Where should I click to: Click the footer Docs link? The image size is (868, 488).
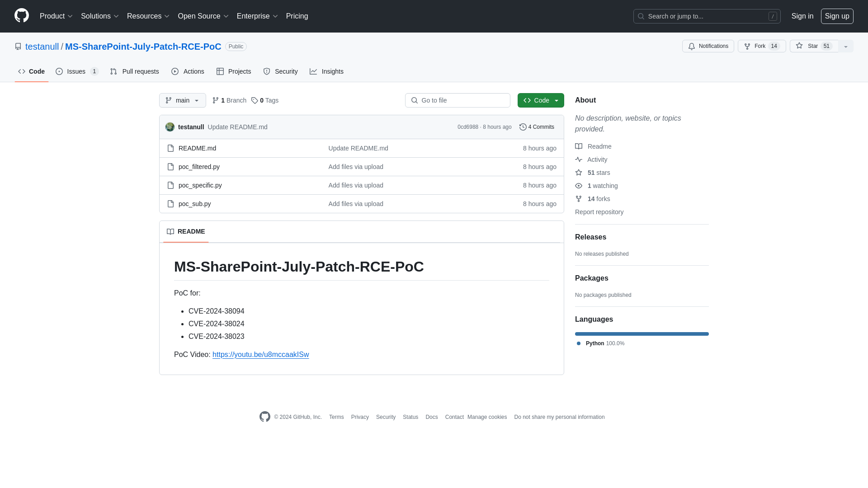click(x=432, y=417)
